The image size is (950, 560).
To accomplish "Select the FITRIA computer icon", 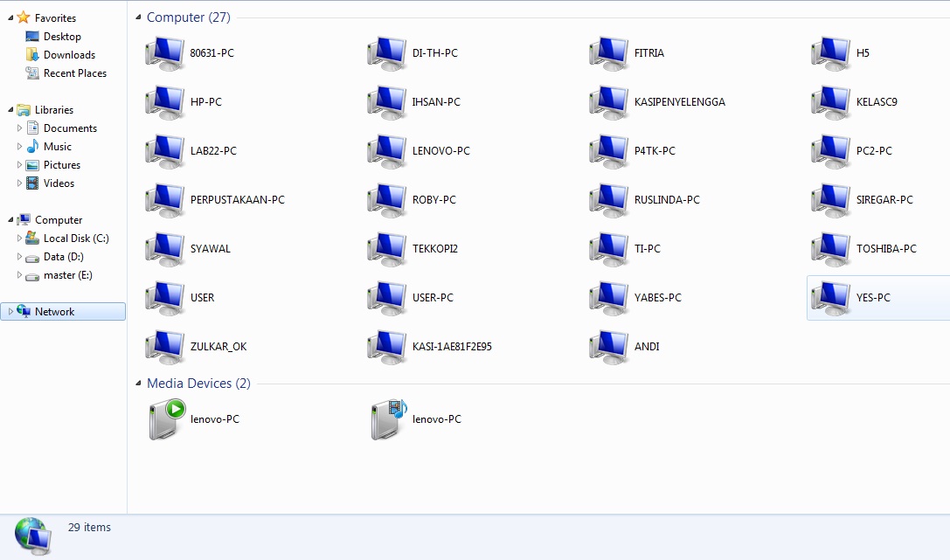I will point(609,53).
